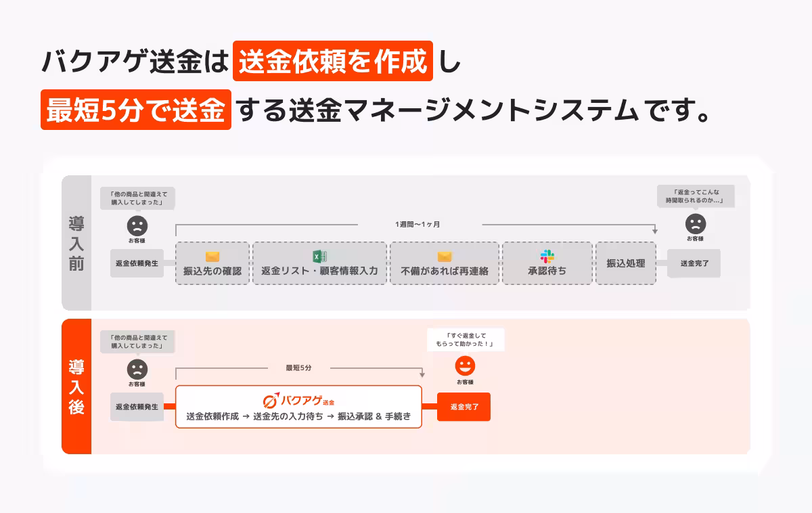Click the Slack icon above 承認待ち
812x513 pixels.
(547, 256)
